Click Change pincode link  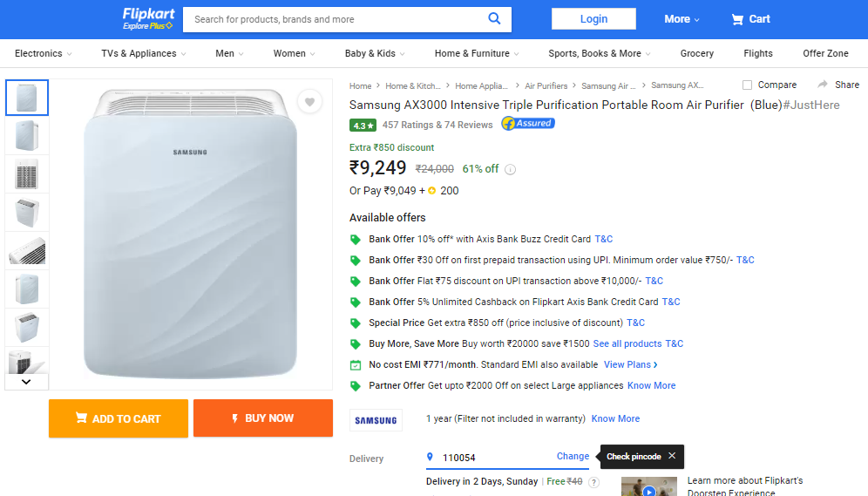coord(573,456)
